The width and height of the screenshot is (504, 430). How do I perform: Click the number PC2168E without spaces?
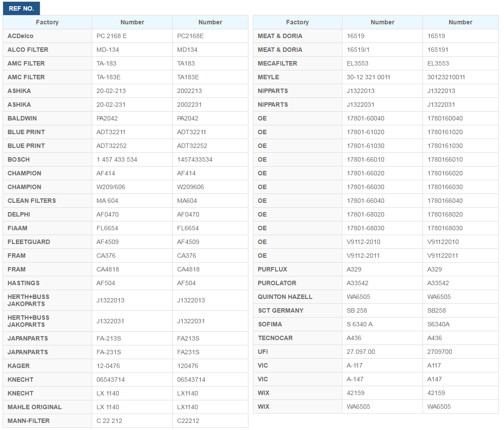click(190, 36)
